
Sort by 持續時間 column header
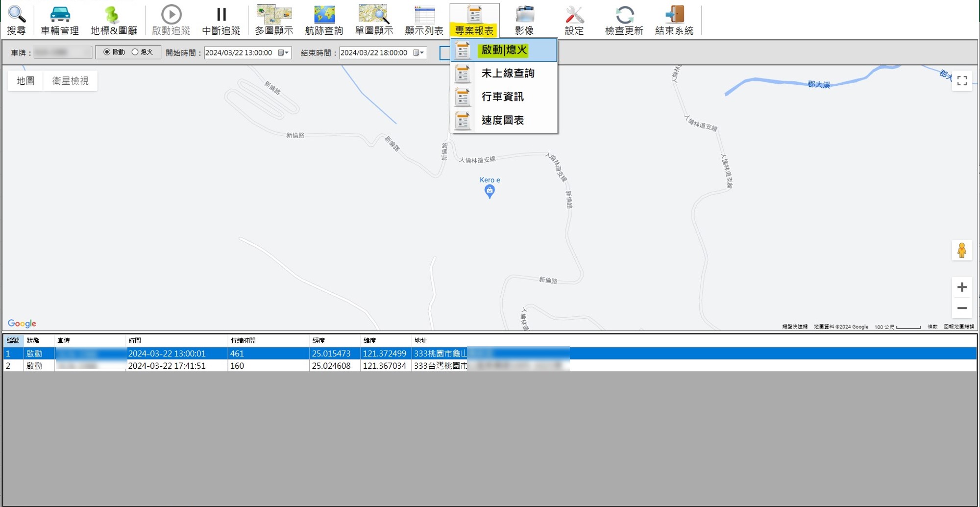coord(269,340)
